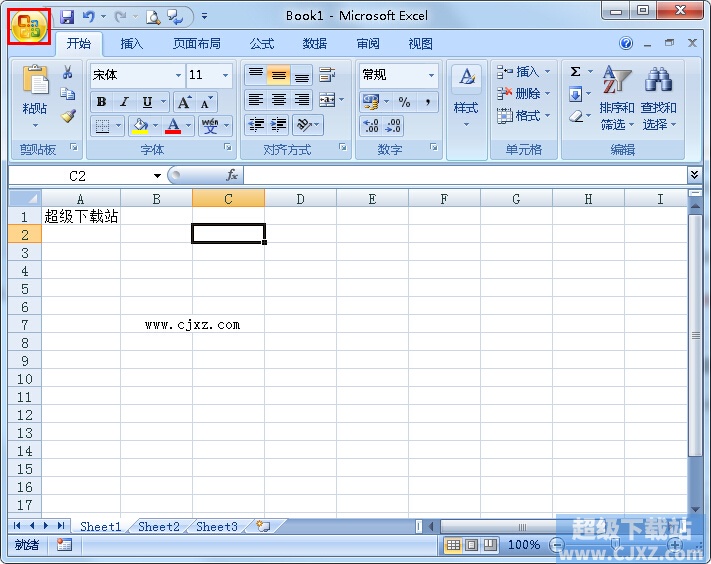711x564 pixels.
Task: Increase cell indent
Action: tap(278, 124)
